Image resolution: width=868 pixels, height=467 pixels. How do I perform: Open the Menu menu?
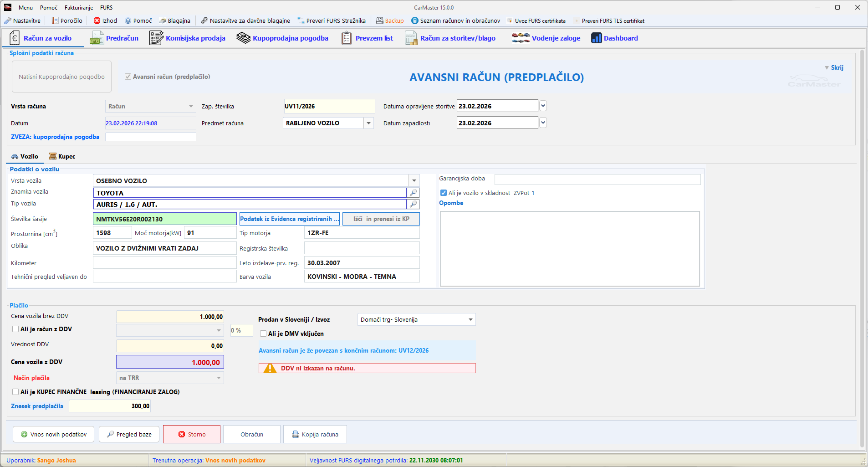26,7
